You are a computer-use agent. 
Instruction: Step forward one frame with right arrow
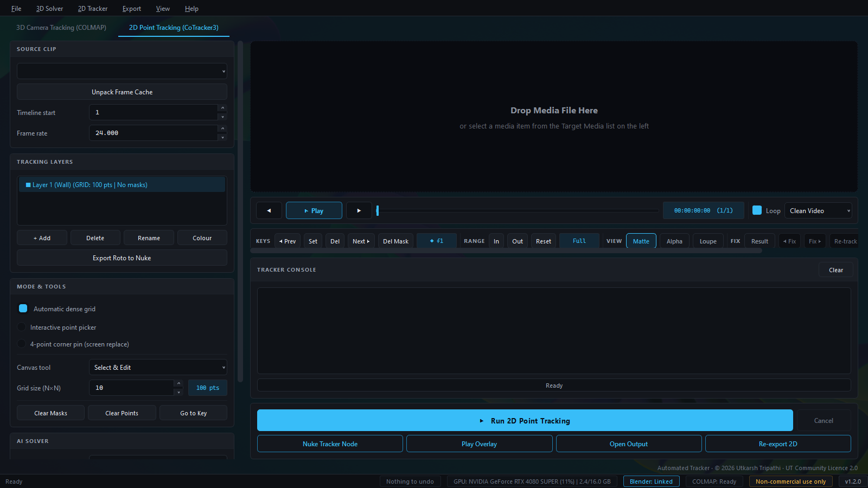tap(359, 210)
